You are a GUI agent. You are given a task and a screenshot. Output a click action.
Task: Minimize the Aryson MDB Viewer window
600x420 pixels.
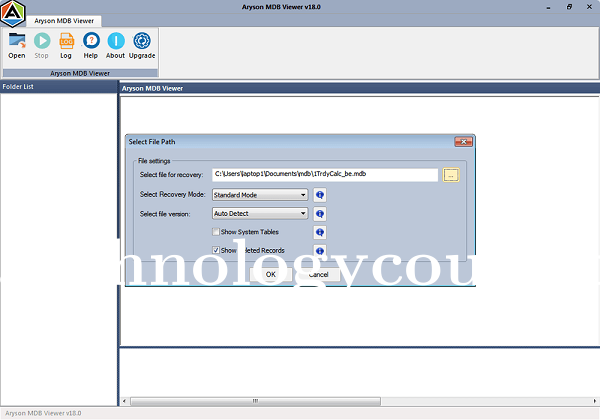pyautogui.click(x=548, y=7)
